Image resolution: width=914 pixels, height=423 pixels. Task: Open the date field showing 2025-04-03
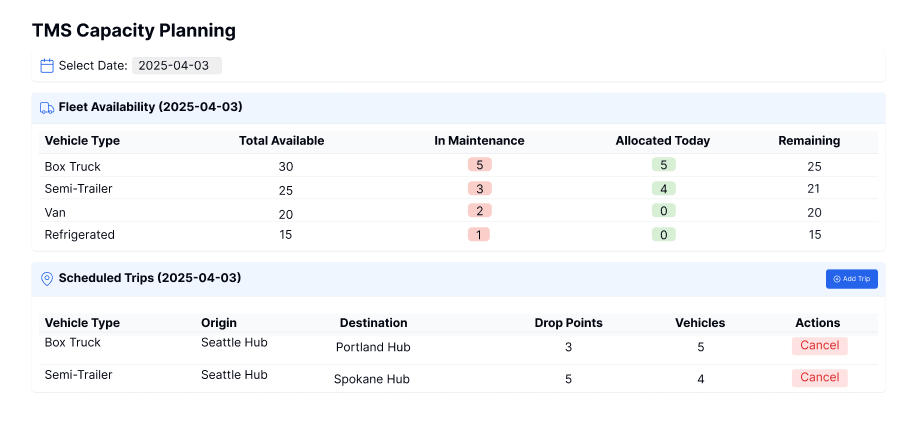tap(177, 65)
